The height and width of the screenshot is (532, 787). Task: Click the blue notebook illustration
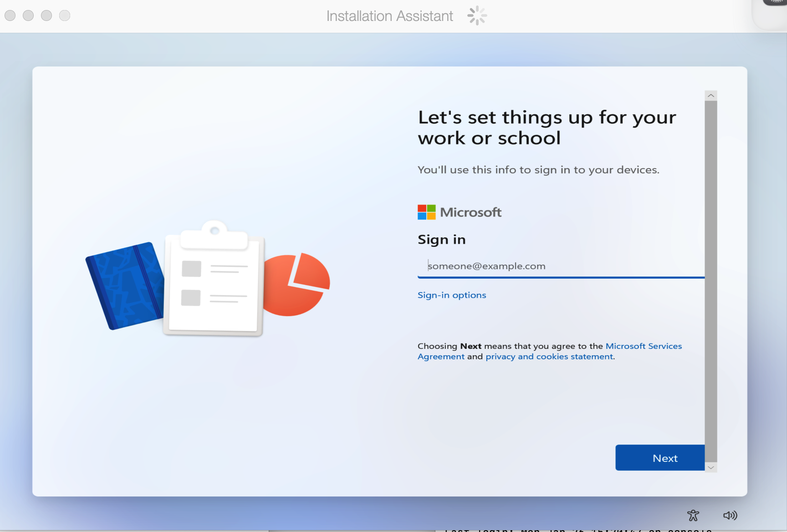pyautogui.click(x=125, y=286)
